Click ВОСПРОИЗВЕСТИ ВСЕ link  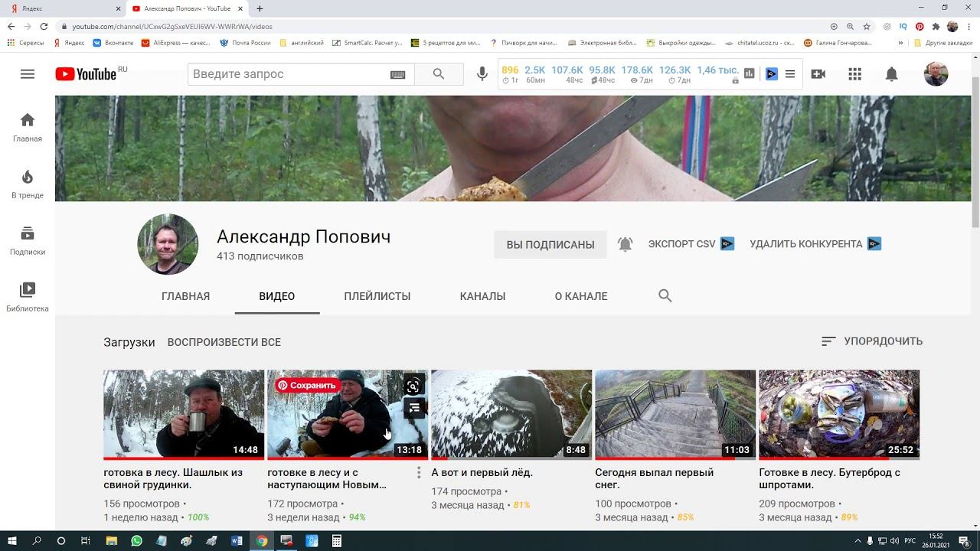[224, 342]
